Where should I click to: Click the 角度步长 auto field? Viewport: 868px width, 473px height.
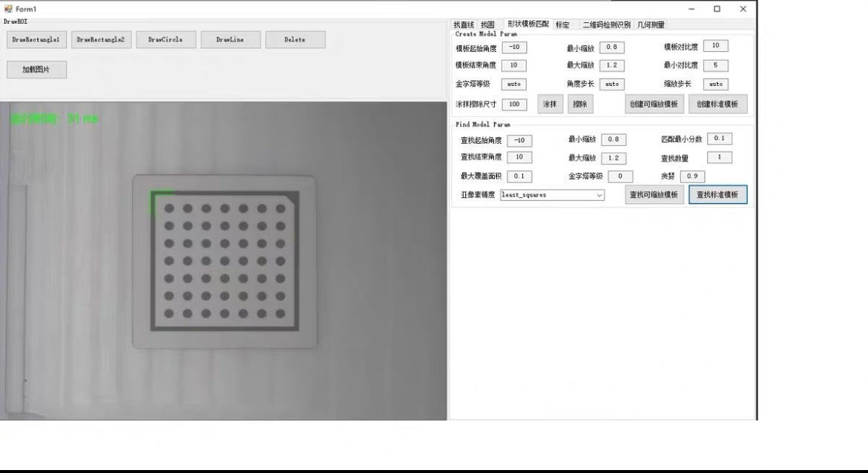coord(612,84)
